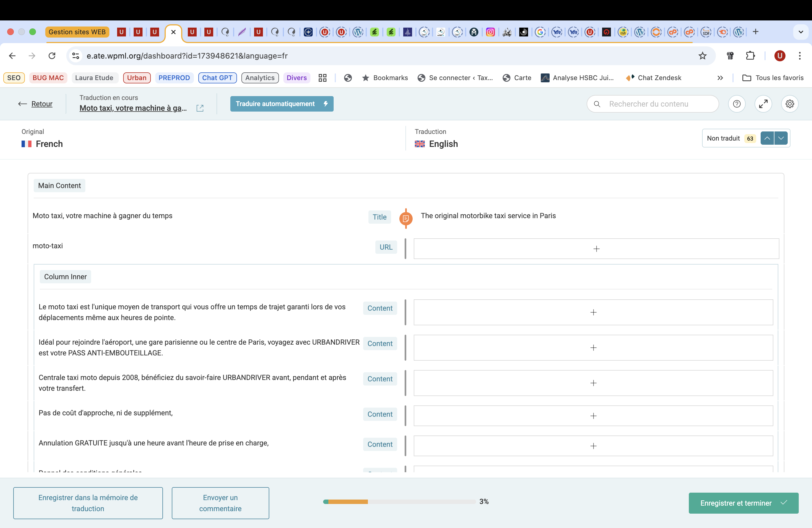812x528 pixels.
Task: Click the translation progress bar
Action: coord(399,501)
